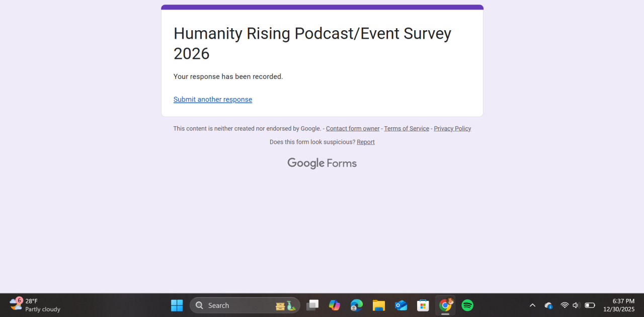Open File Explorer from the taskbar
Image resolution: width=644 pixels, height=317 pixels.
click(x=379, y=305)
